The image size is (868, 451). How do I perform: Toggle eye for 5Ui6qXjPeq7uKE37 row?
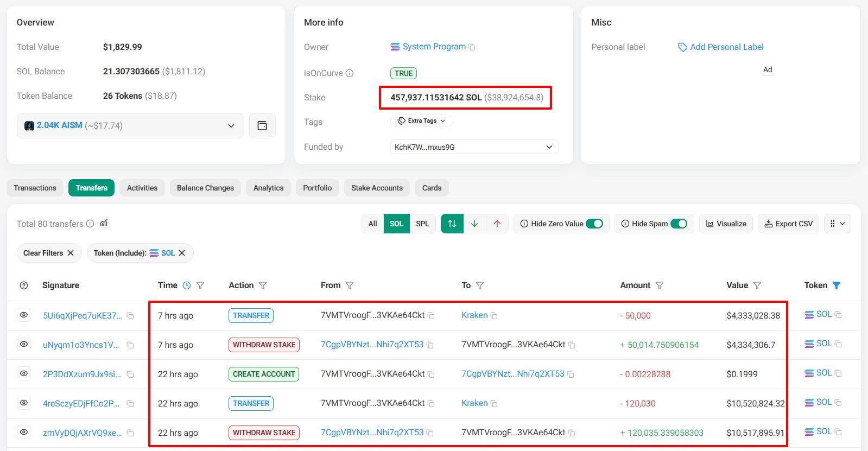click(x=24, y=315)
